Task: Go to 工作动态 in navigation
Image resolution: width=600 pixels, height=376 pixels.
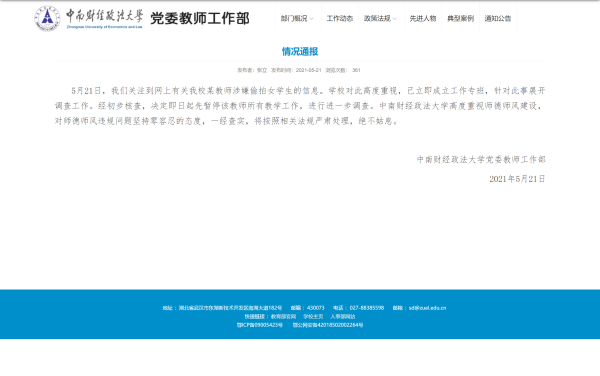Action: 339,18
